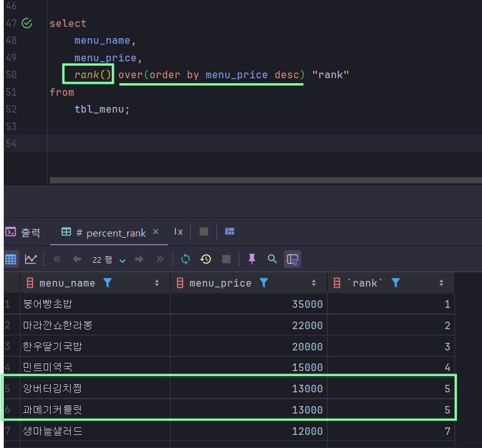Select the cell 앙버터김치찜
482x448 pixels.
click(x=95, y=389)
